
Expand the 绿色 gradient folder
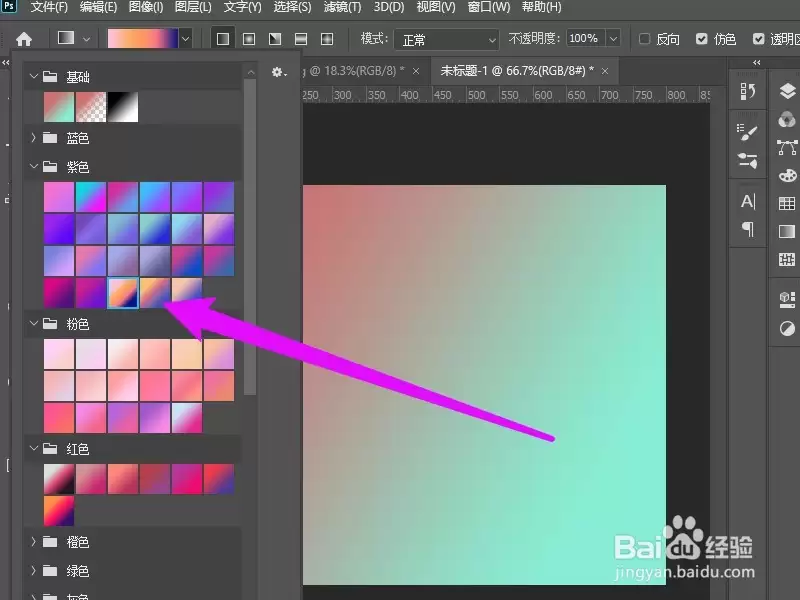tap(34, 570)
